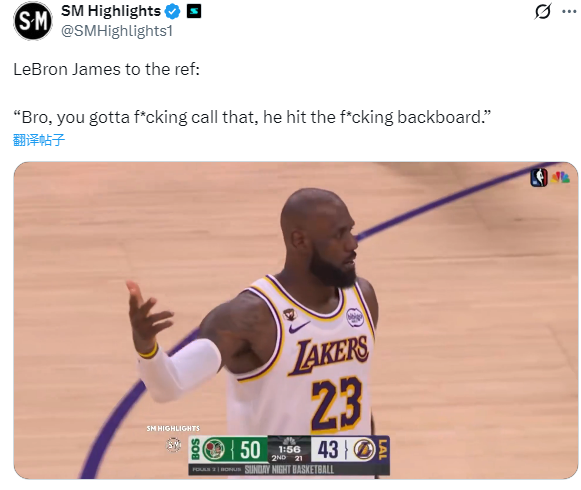Click the NBA logo in the video corner
This screenshot has height=490, width=581.
(539, 177)
